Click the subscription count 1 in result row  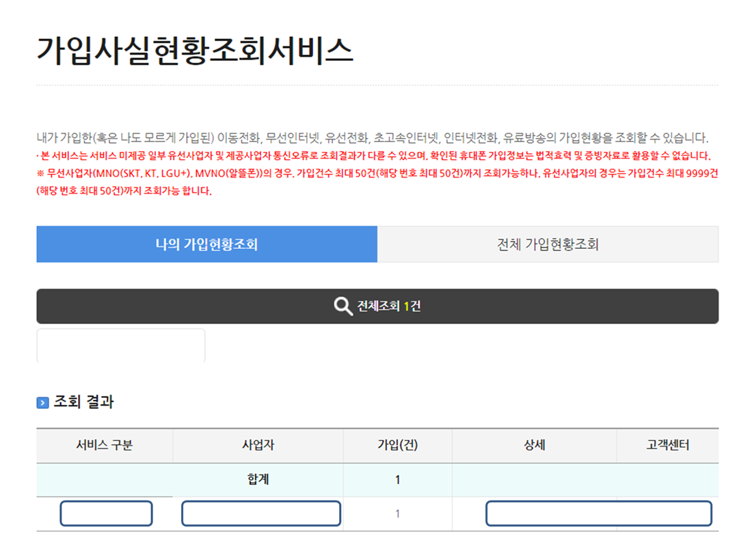click(x=397, y=513)
